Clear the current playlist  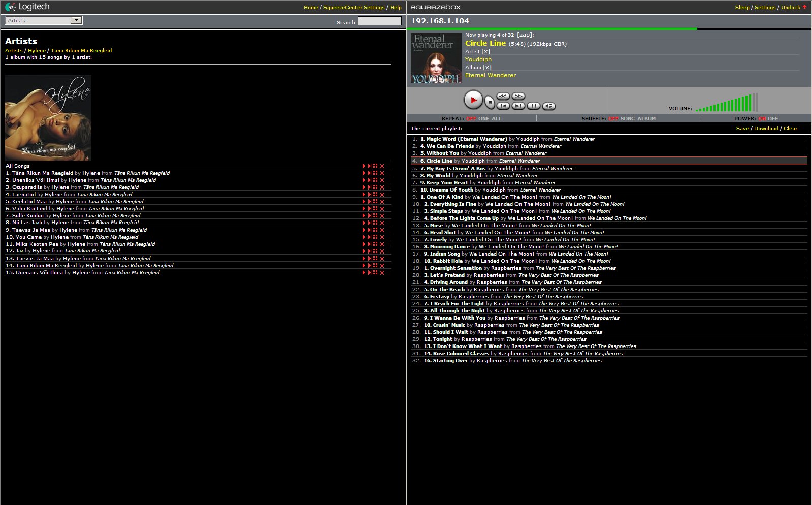click(x=790, y=129)
